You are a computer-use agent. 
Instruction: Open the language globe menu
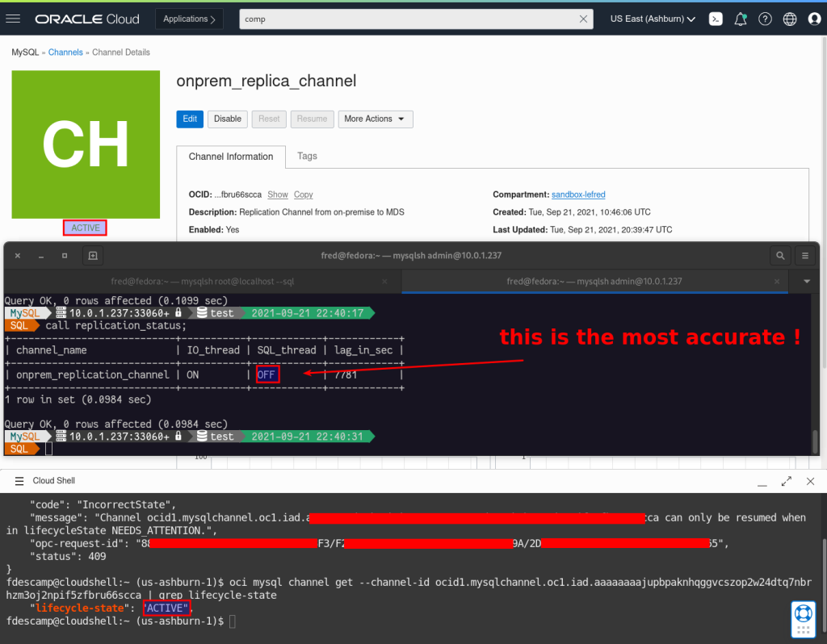[x=790, y=19]
